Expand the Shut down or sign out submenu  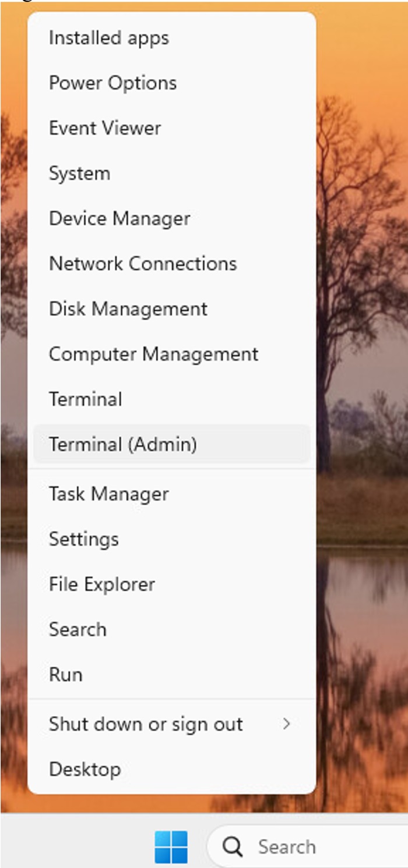(146, 724)
